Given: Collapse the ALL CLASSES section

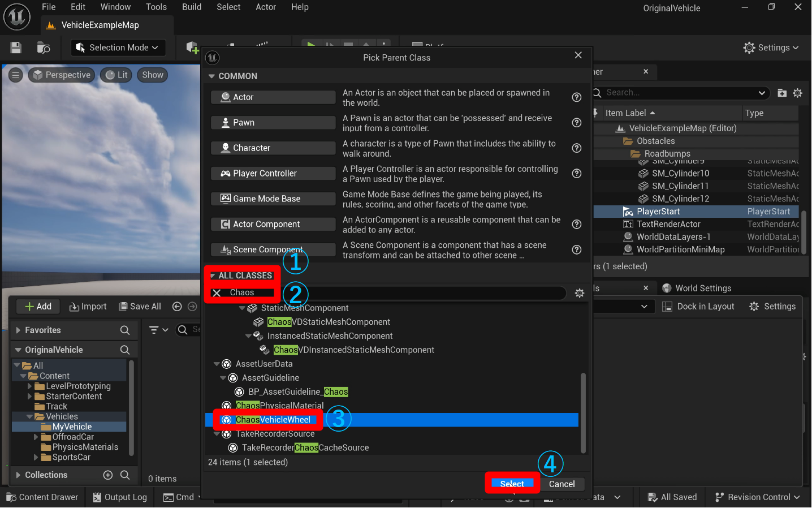Looking at the screenshot, I should click(213, 276).
